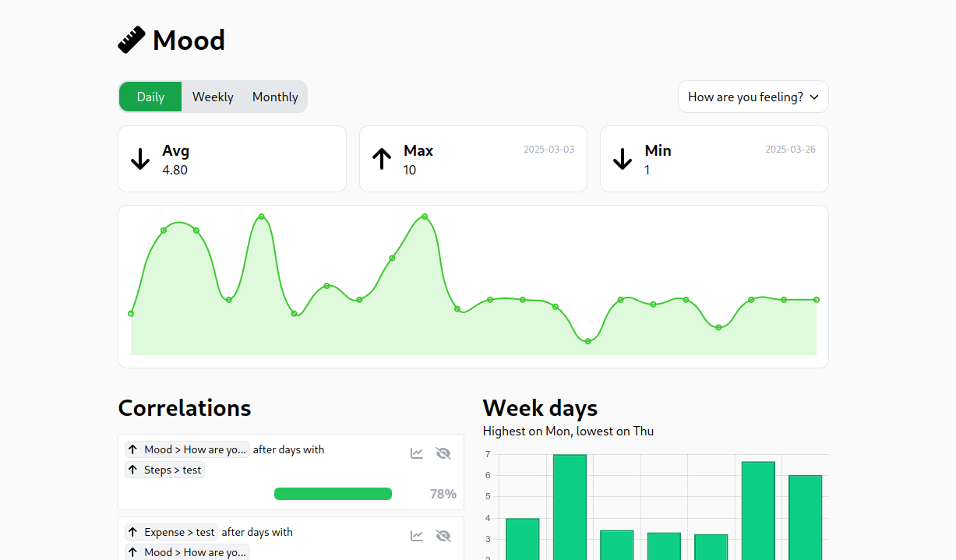Click the last bar in the Week days chart
Viewport: 956px width, 560px height.
(806, 517)
